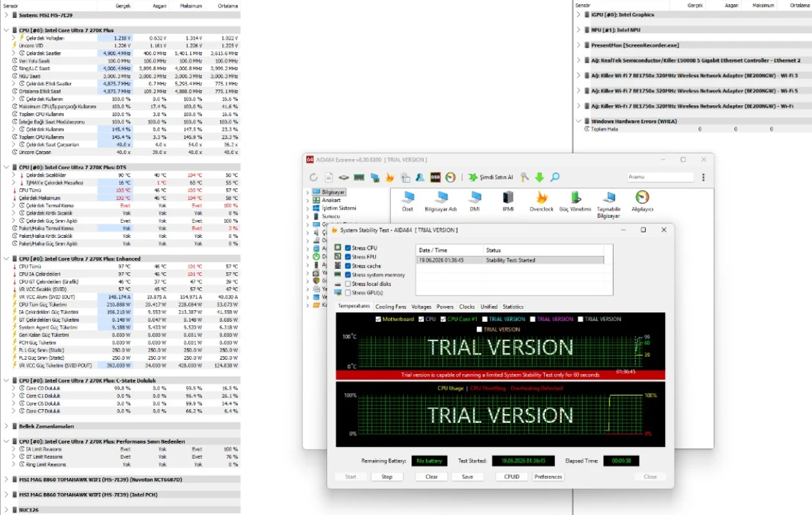Open the Güç Yönetimi battery icon

(x=575, y=201)
